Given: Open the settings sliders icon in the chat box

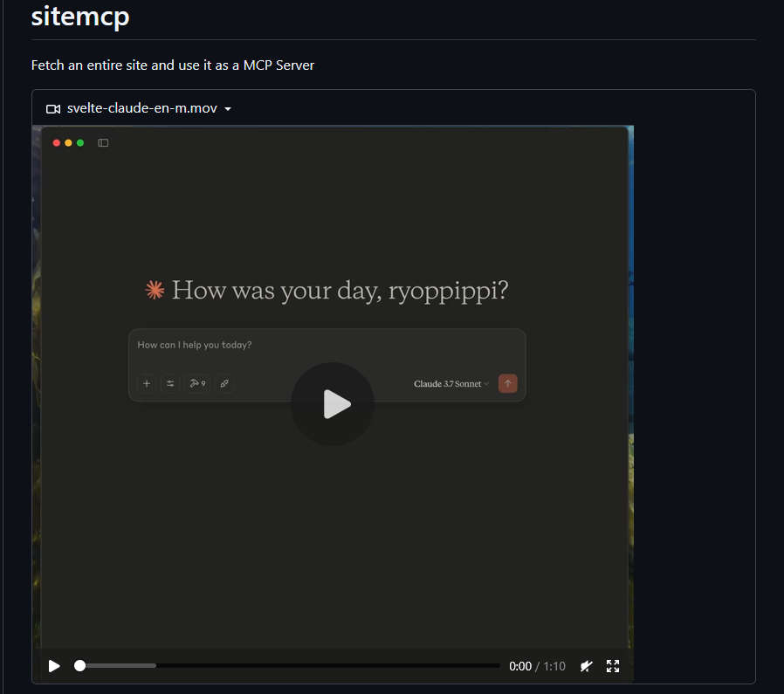Looking at the screenshot, I should pyautogui.click(x=170, y=383).
